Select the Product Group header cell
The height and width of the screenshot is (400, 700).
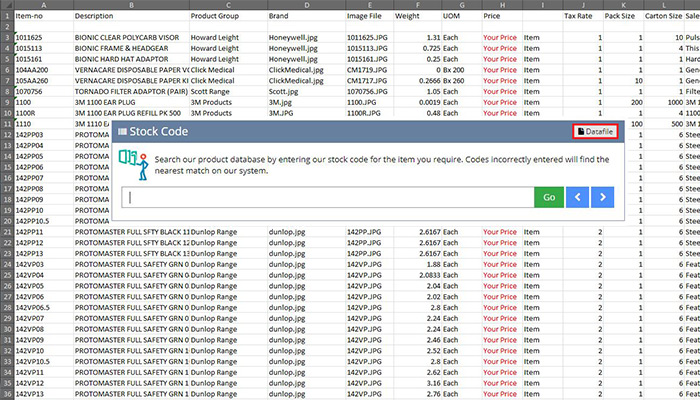tap(229, 16)
